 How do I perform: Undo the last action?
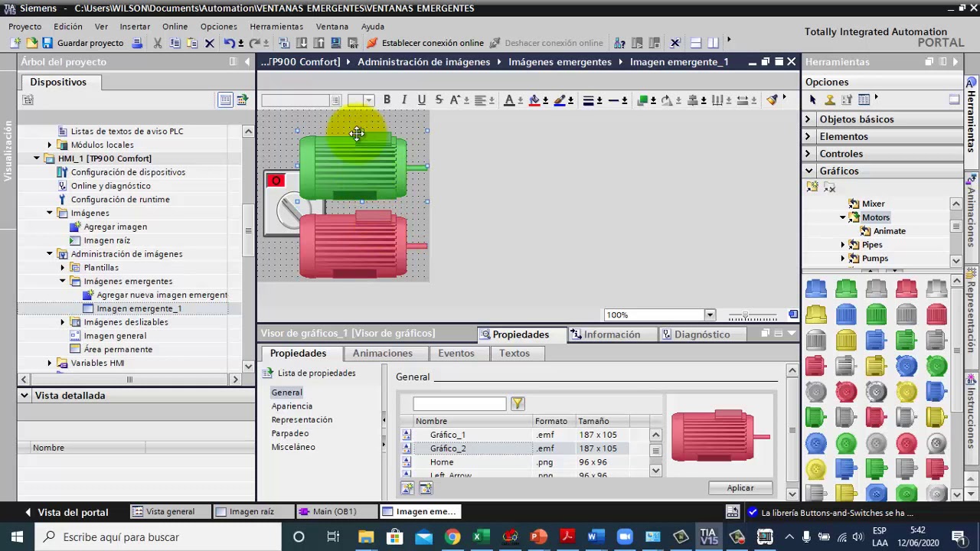(x=229, y=43)
